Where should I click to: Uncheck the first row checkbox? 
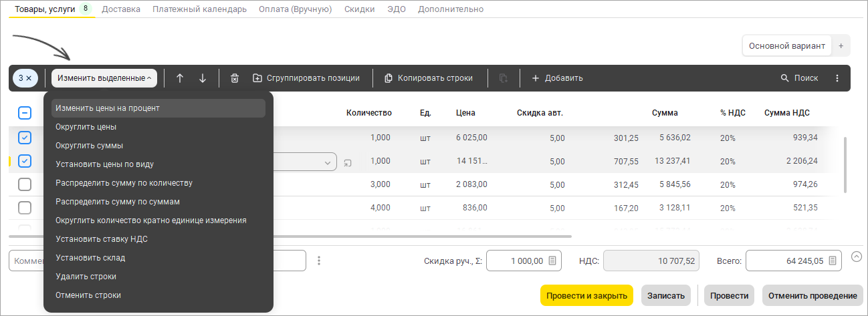pos(25,138)
